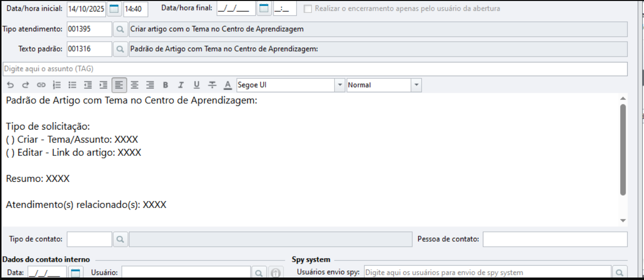644x280 pixels.
Task: Click the Tipo de contato code field
Action: [90, 239]
